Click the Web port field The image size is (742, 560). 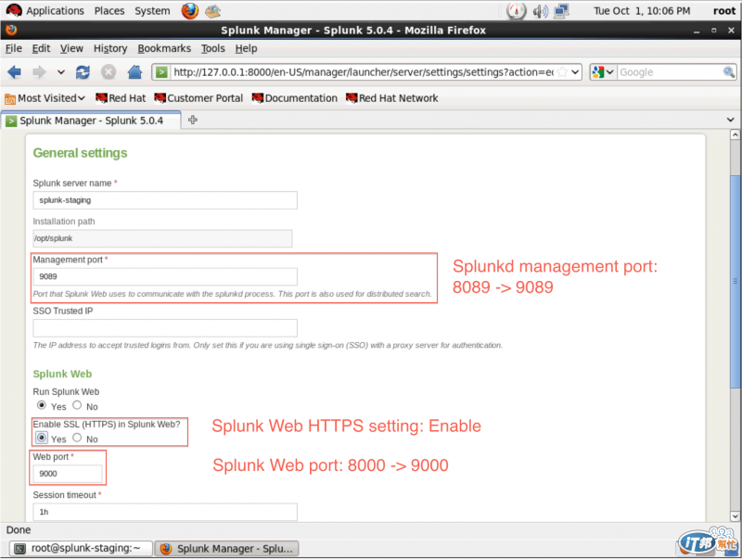pyautogui.click(x=68, y=474)
